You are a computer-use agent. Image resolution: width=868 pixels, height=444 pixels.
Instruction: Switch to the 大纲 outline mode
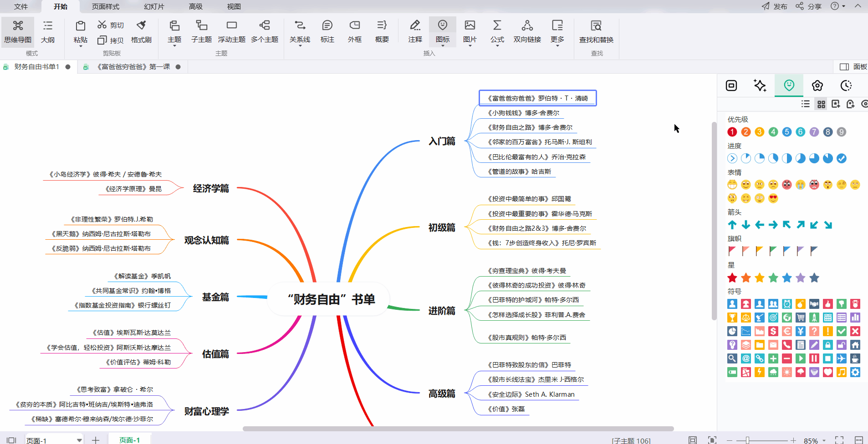pos(48,32)
